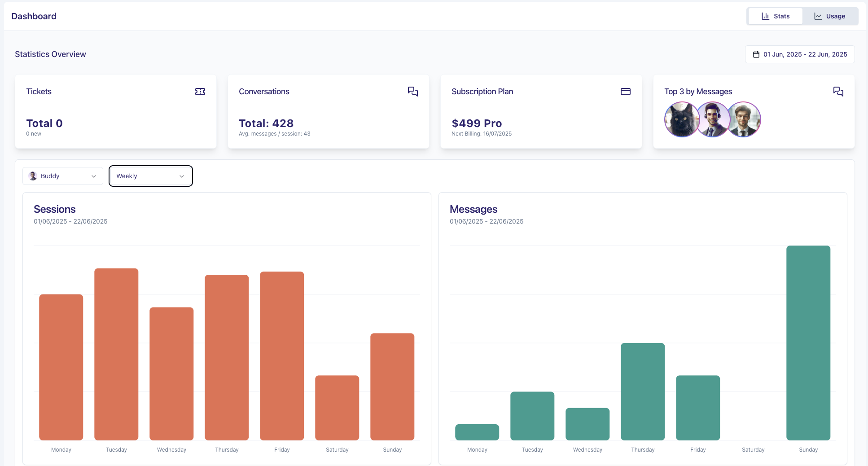Click the calendar icon in the date selector
868x466 pixels.
[x=757, y=54]
